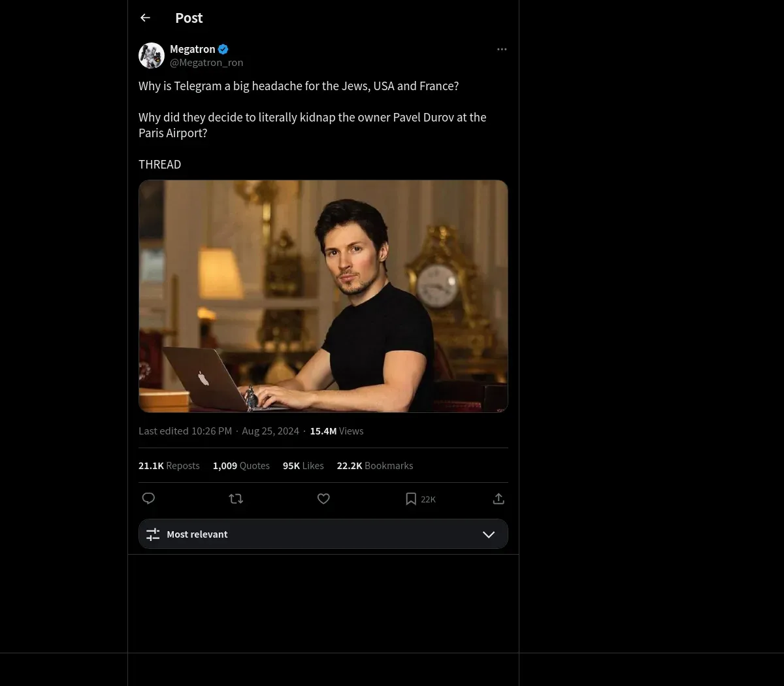Open the Megatron profile avatar
This screenshot has width=784, height=686.
click(152, 56)
